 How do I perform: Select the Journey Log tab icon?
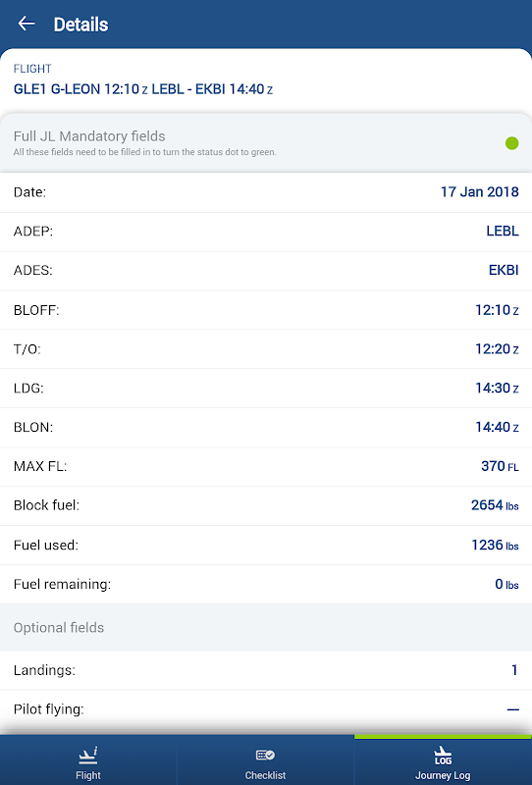443,755
